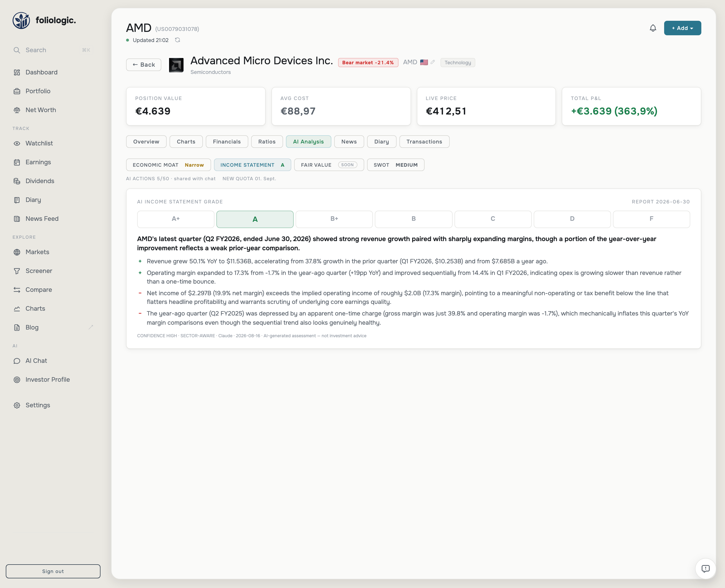The width and height of the screenshot is (725, 588).
Task: Open the feedback chat bubble button
Action: pyautogui.click(x=705, y=569)
